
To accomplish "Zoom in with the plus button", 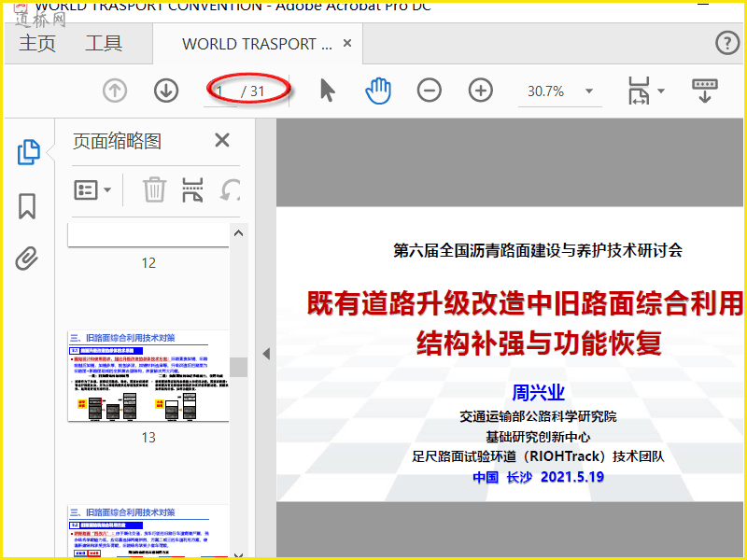I will pos(481,90).
